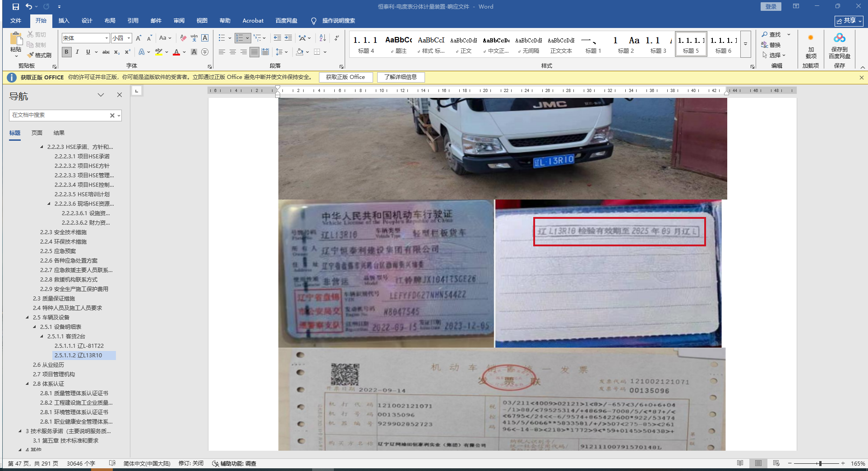Apply bullet list formatting

tap(222, 38)
